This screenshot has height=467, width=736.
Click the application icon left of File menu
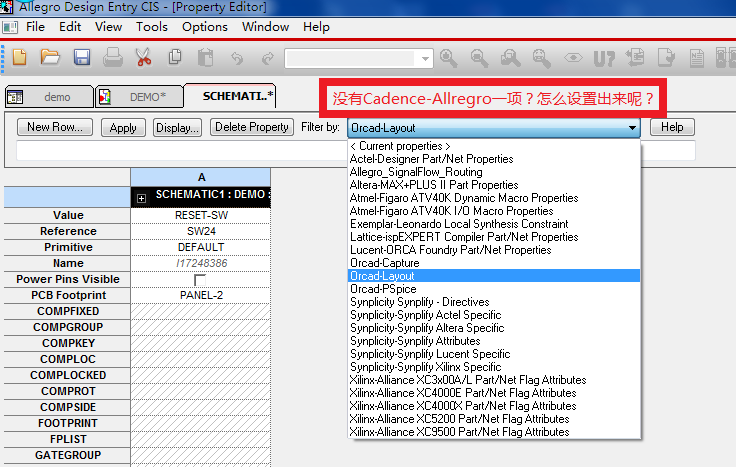[x=10, y=27]
